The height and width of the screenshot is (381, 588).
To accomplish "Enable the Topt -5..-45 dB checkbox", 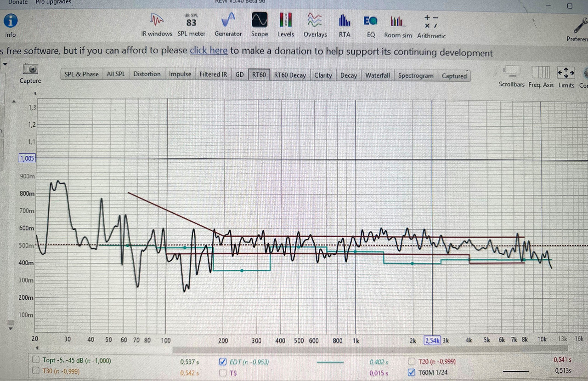I will [36, 360].
